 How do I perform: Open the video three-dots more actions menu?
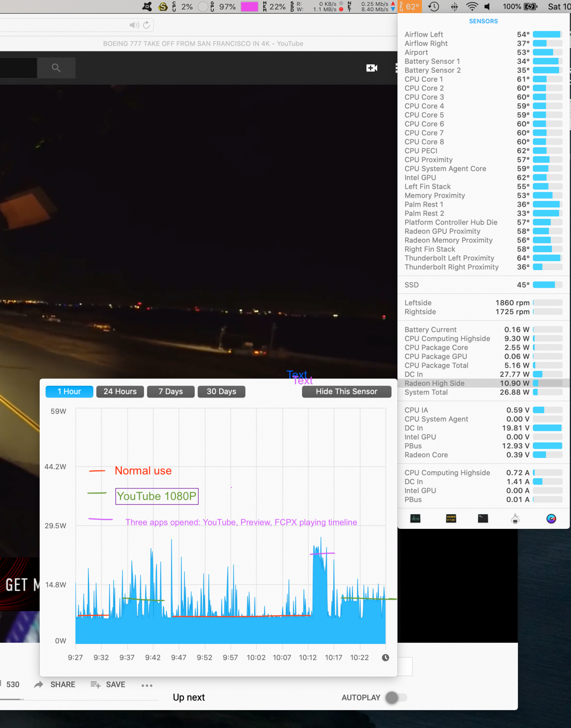pos(147,685)
